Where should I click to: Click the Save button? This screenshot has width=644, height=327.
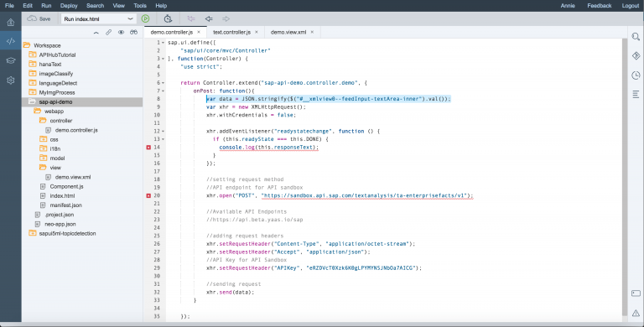pos(39,19)
